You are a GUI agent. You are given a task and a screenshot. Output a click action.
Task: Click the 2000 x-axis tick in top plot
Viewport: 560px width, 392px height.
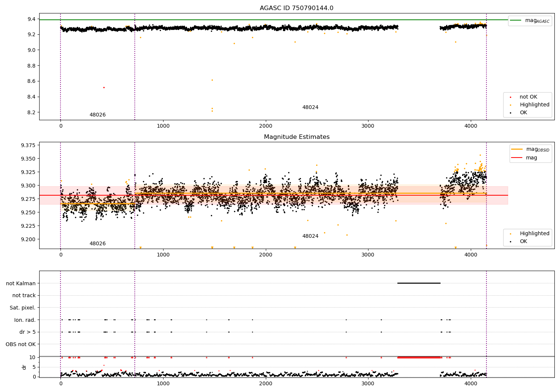coord(266,126)
